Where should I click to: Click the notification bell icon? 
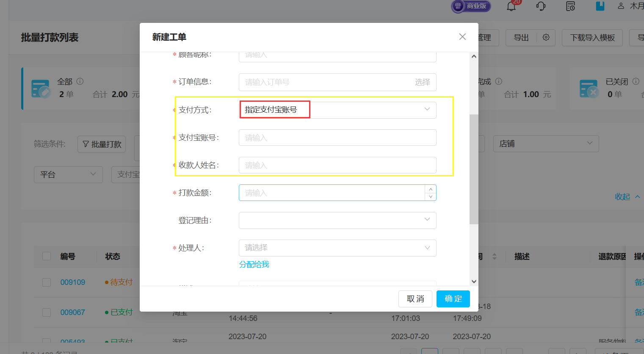point(511,6)
